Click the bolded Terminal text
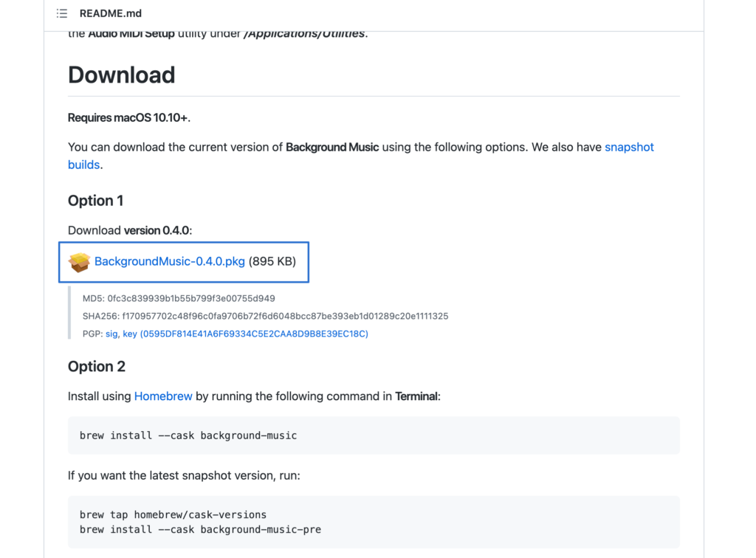The image size is (756, 558). click(x=417, y=396)
